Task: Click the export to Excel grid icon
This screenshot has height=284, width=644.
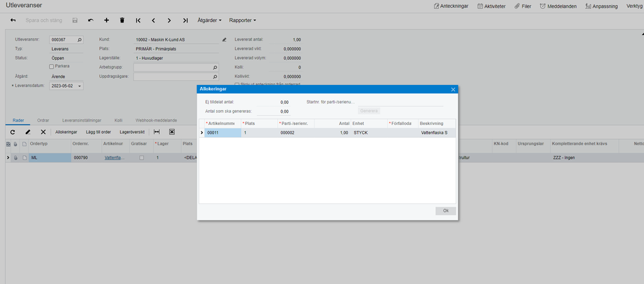Action: pyautogui.click(x=172, y=132)
